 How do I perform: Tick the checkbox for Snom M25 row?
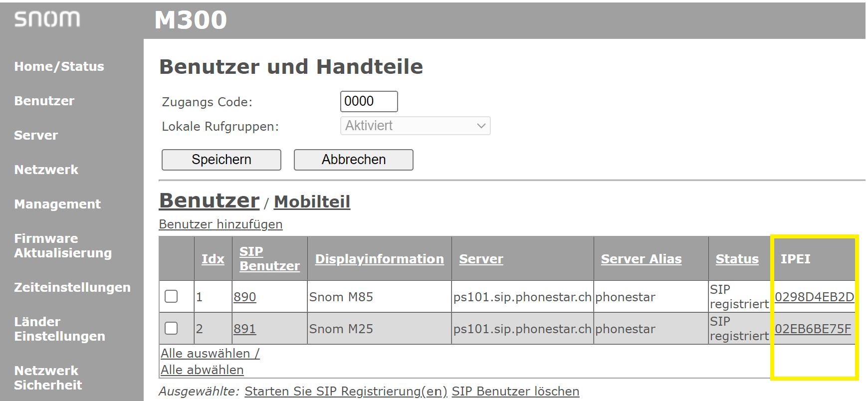171,328
